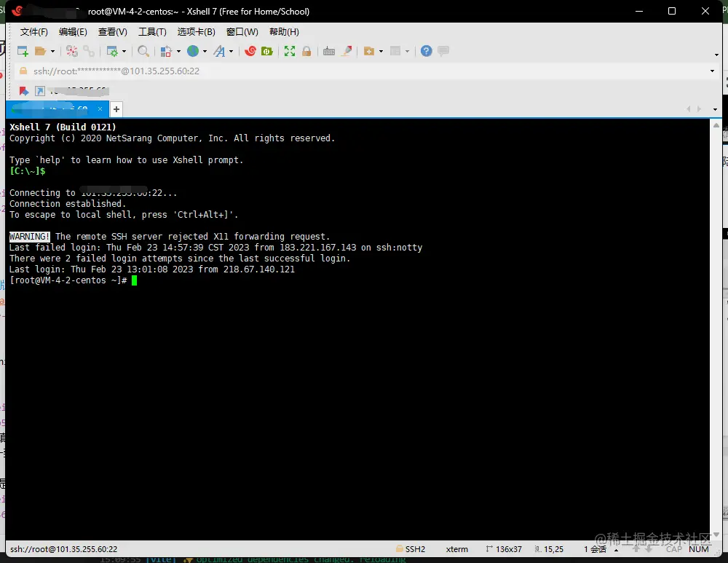The height and width of the screenshot is (563, 728).
Task: Click the grey speech bubble feedback icon
Action: 443,50
